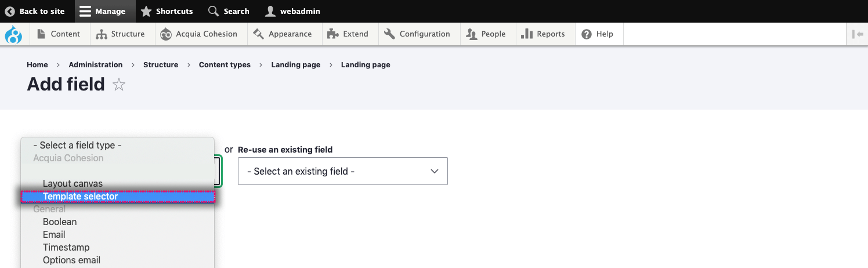Image resolution: width=868 pixels, height=268 pixels.
Task: Pick the Boolean field type option
Action: (x=118, y=222)
